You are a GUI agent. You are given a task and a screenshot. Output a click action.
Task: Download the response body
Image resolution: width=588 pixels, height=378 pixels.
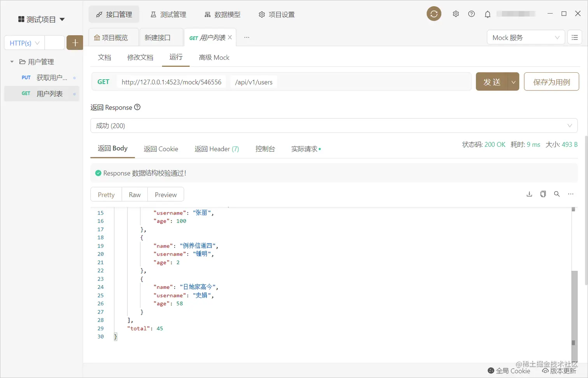(529, 194)
